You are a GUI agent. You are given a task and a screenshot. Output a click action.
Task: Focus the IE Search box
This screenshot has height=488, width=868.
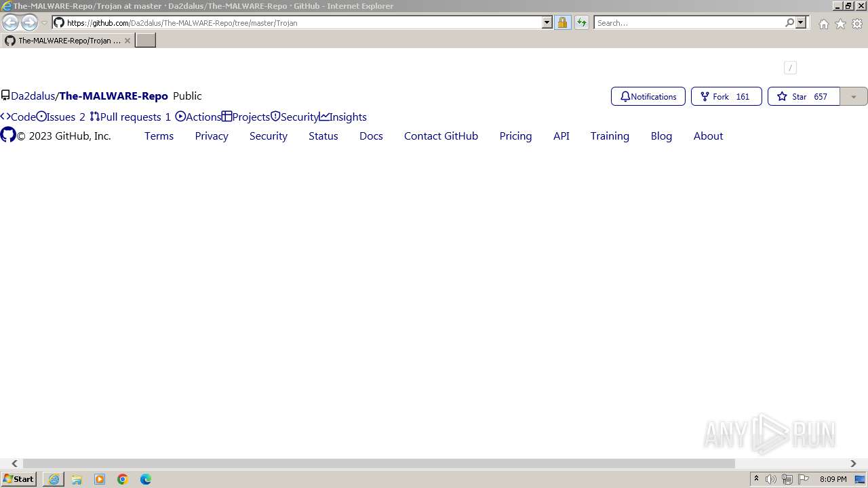point(689,22)
